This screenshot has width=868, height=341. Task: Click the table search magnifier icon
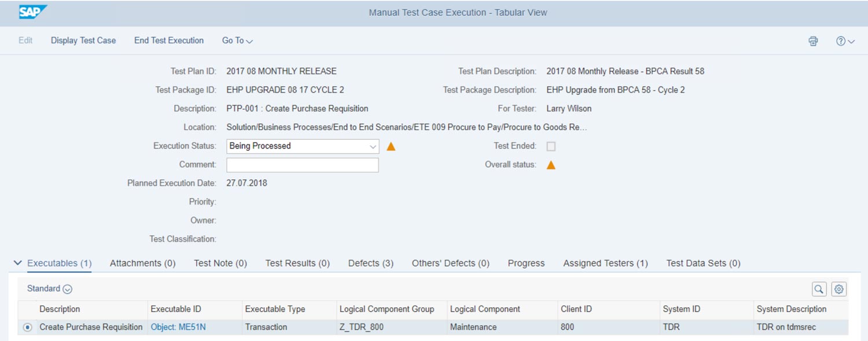(819, 289)
